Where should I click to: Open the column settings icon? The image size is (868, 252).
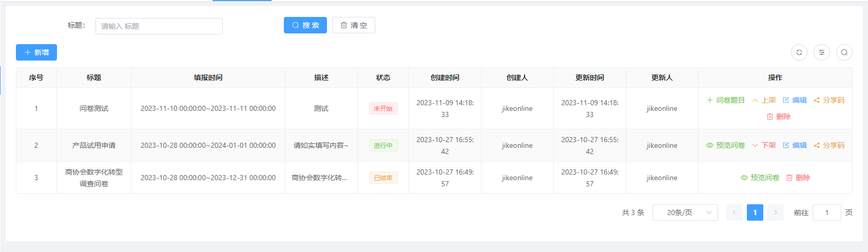[x=821, y=52]
